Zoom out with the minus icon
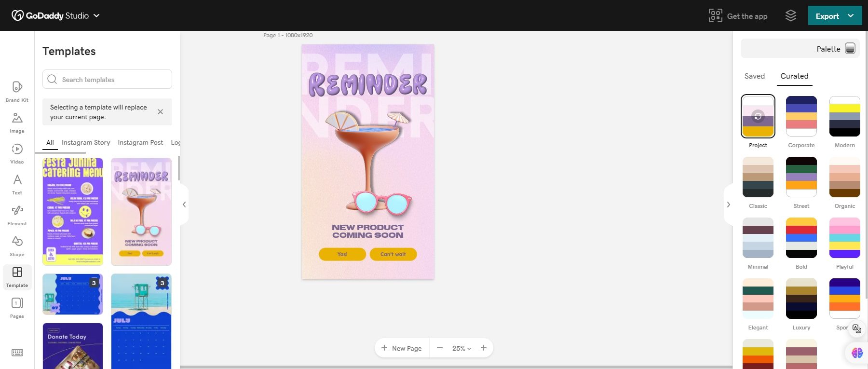 tap(440, 348)
